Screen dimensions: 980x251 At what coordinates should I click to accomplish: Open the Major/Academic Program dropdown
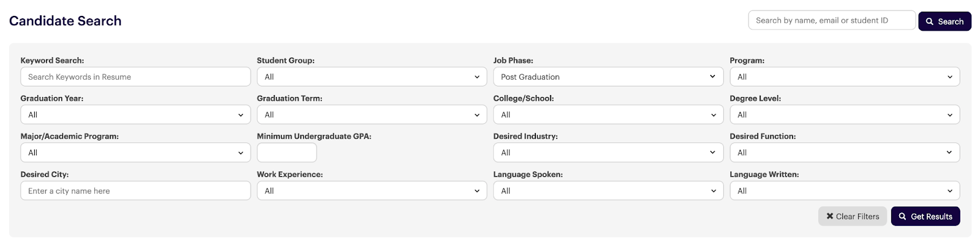click(135, 153)
